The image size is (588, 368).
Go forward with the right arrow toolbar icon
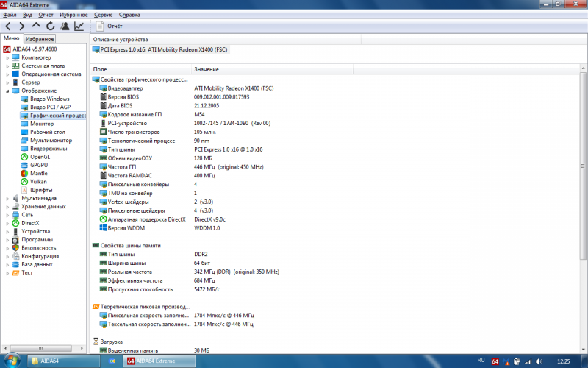[x=22, y=26]
